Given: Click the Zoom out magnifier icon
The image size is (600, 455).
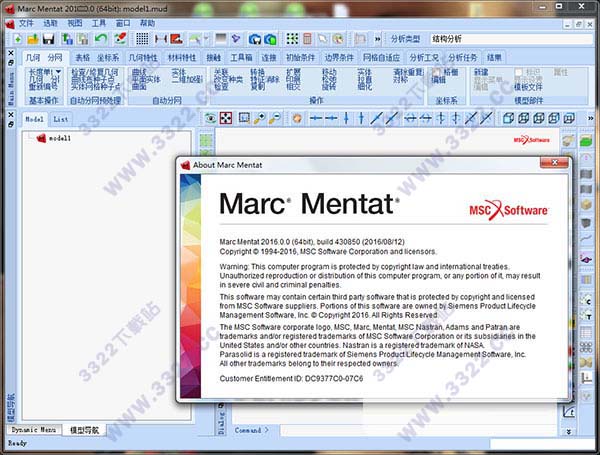Looking at the screenshot, I should (x=274, y=118).
